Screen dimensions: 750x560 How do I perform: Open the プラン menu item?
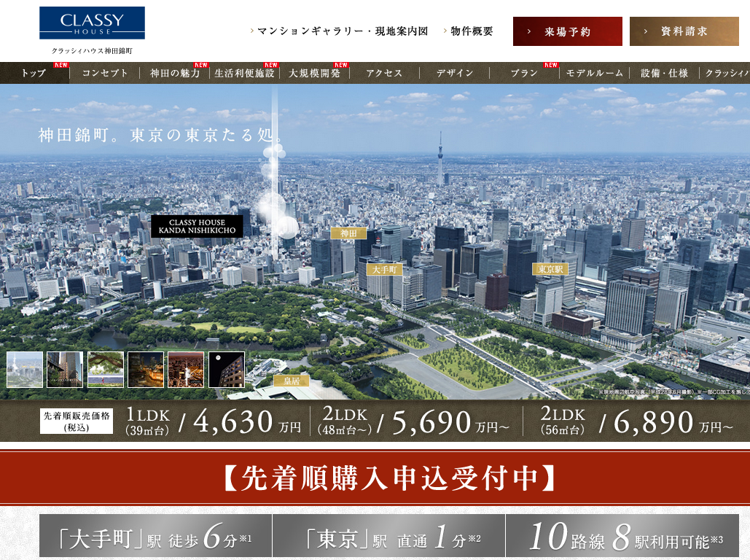(x=524, y=73)
